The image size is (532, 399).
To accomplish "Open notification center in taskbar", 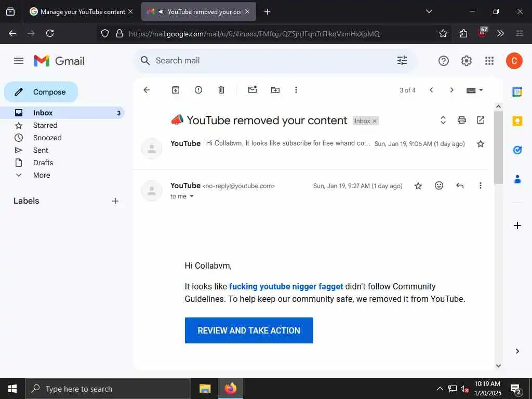I will [x=516, y=390].
